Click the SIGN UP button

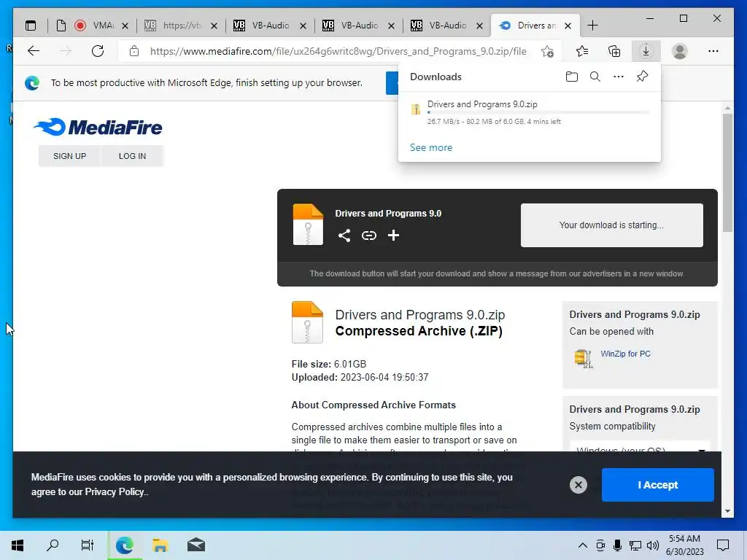[x=69, y=156]
